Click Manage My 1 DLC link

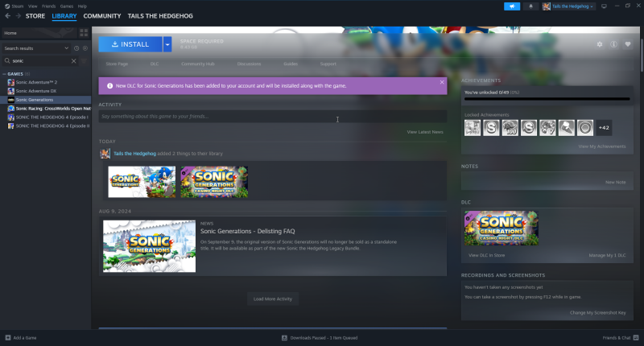click(607, 255)
